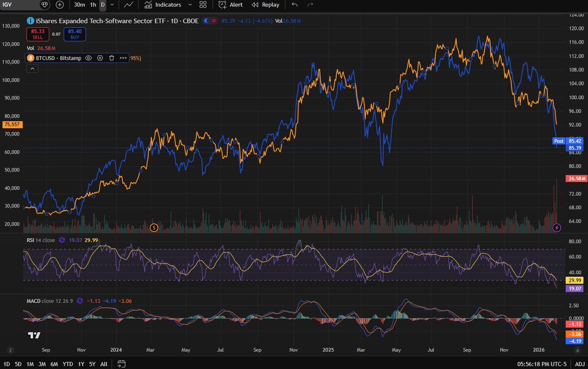Open the chart style line icon
Screen dimensions: 588x369
(129, 4)
